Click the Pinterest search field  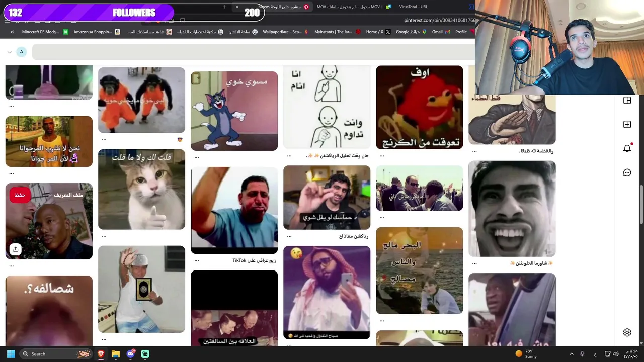coord(253,52)
